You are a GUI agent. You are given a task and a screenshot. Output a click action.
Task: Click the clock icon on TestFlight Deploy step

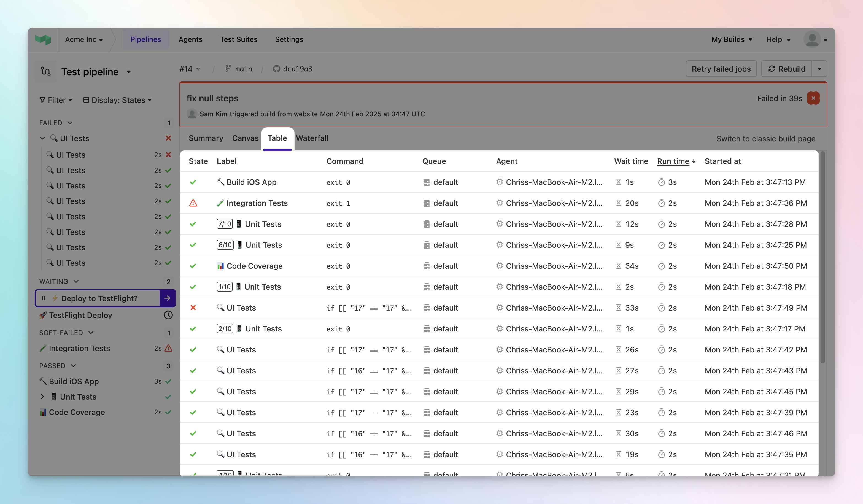coord(168,315)
